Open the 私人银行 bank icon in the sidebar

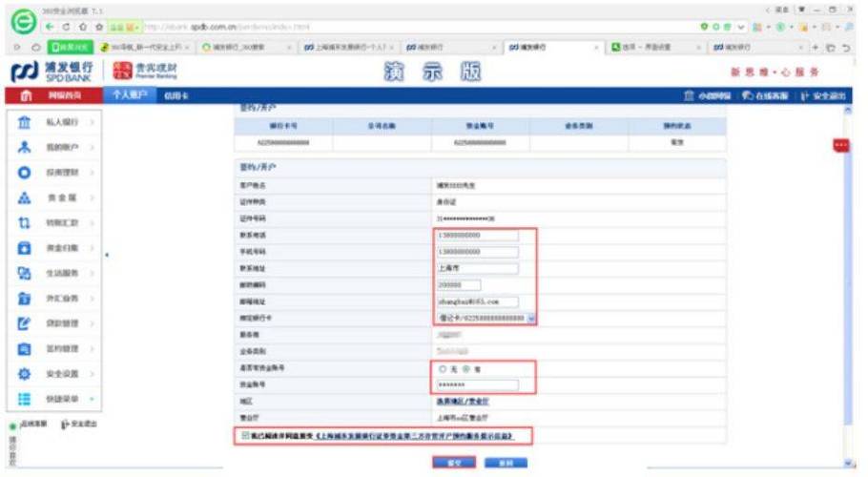pyautogui.click(x=24, y=122)
